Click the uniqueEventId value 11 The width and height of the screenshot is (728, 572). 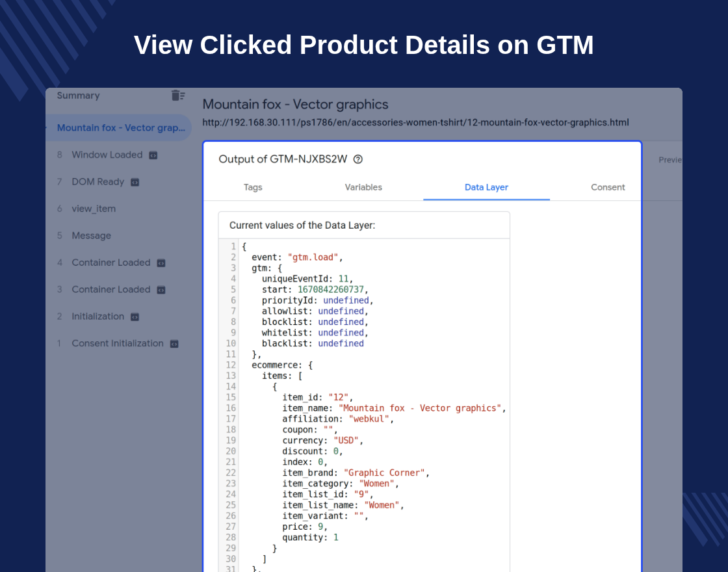click(x=344, y=279)
